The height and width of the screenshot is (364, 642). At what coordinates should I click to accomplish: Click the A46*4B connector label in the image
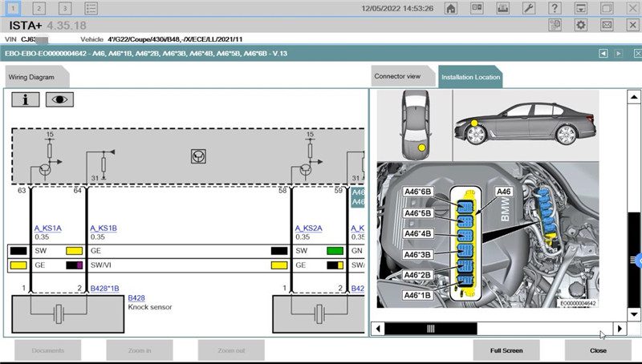417,233
